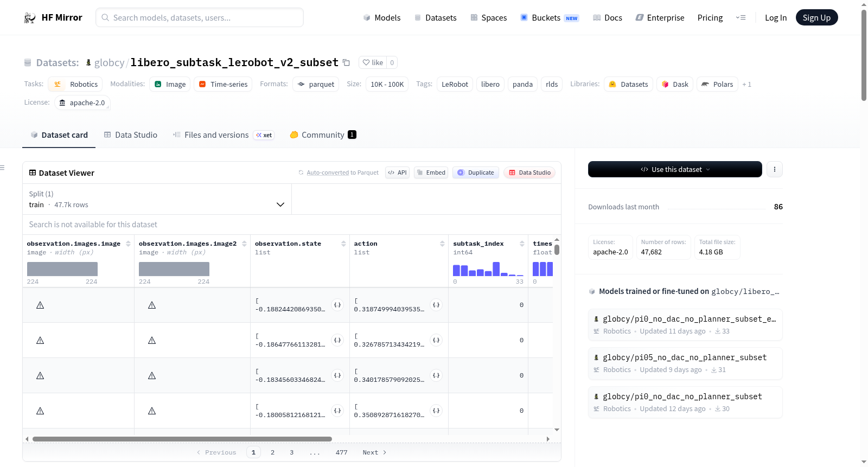Expand JSON for action 0.340178579092025
The image size is (868, 467).
tap(436, 375)
